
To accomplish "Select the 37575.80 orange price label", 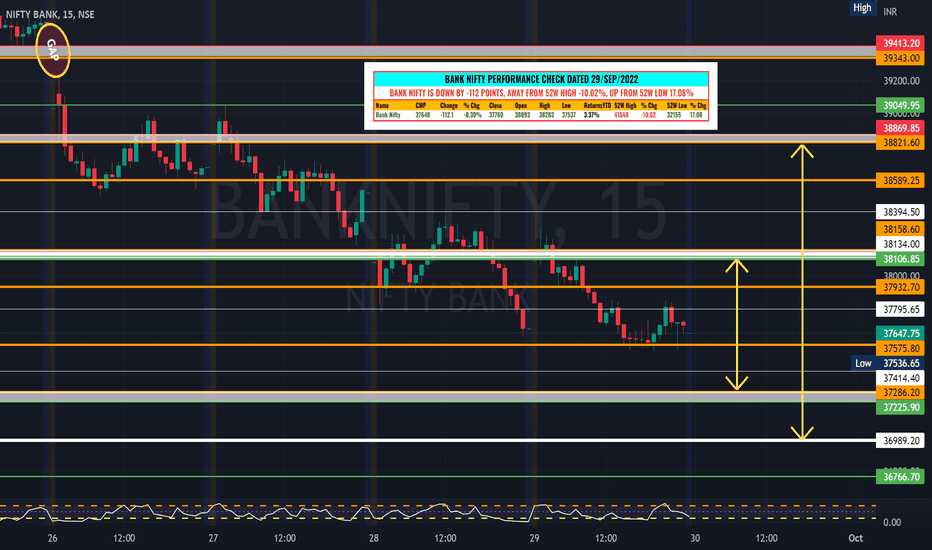I will (x=900, y=348).
